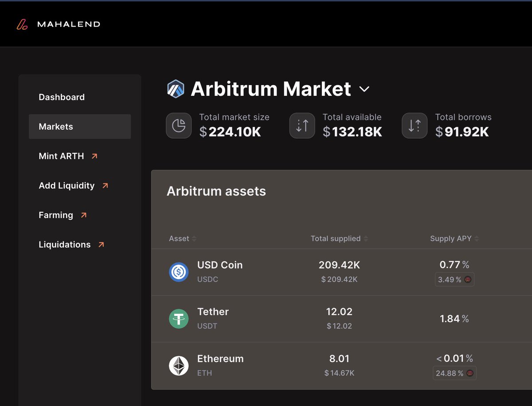Click the 209.42K total supplied value
Screen dimensions: 532x406
[339, 265]
